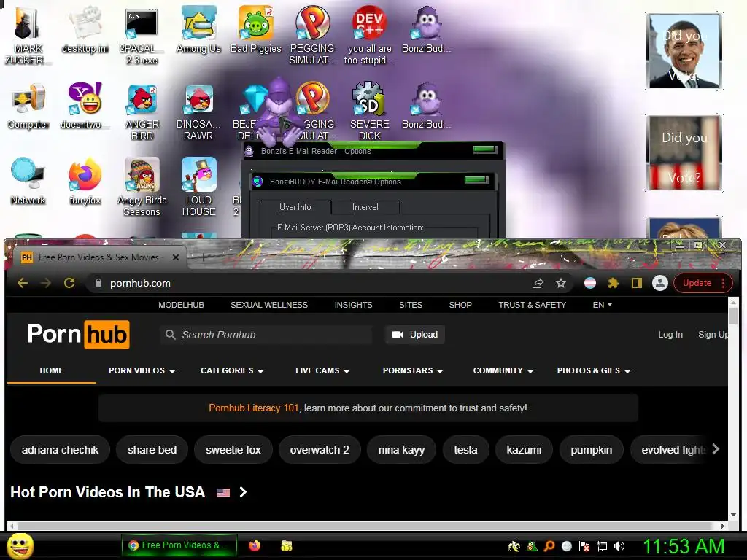Click the browser address bar URL
The height and width of the screenshot is (560, 747).
tap(140, 284)
